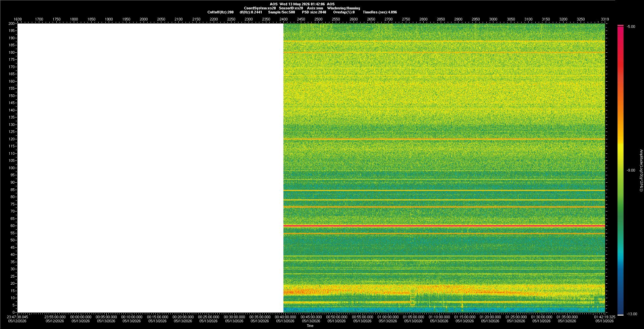644x329 pixels.
Task: Select the magenta upper-limit marker on the color scale
Action: pos(621,26)
